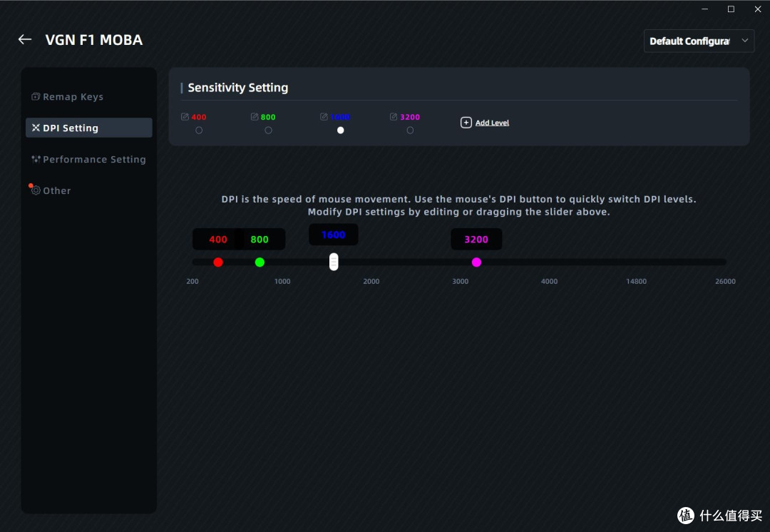Click the Remap Keys sidebar icon
770x532 pixels.
point(36,96)
